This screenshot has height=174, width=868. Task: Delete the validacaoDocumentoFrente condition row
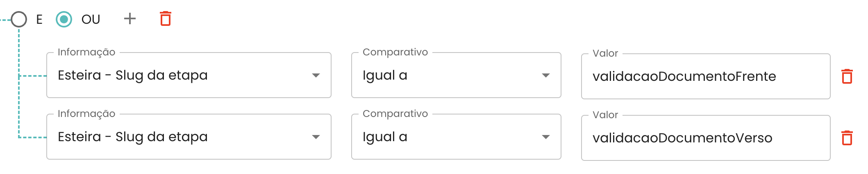coord(847,76)
